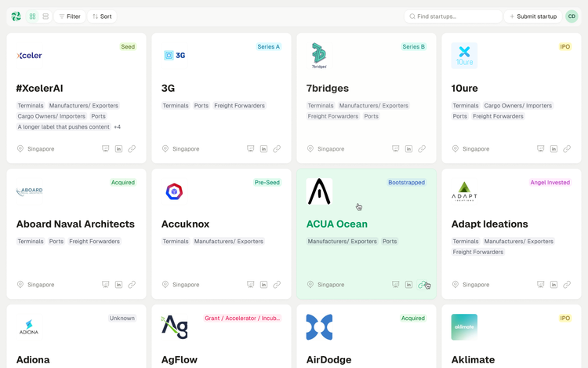Click Cargo Owners/ Importers tag on 10ure

click(518, 106)
